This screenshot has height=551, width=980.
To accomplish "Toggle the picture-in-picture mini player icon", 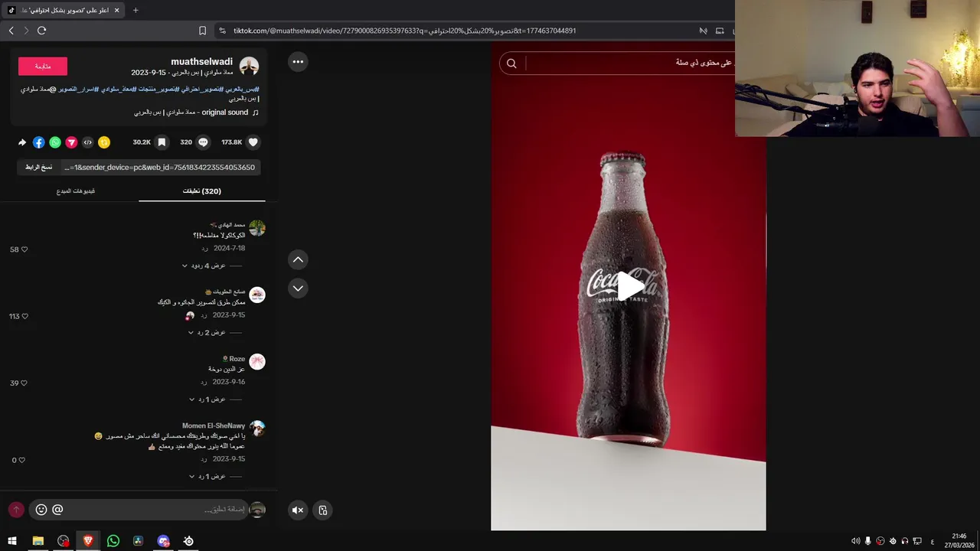I will pyautogui.click(x=323, y=510).
